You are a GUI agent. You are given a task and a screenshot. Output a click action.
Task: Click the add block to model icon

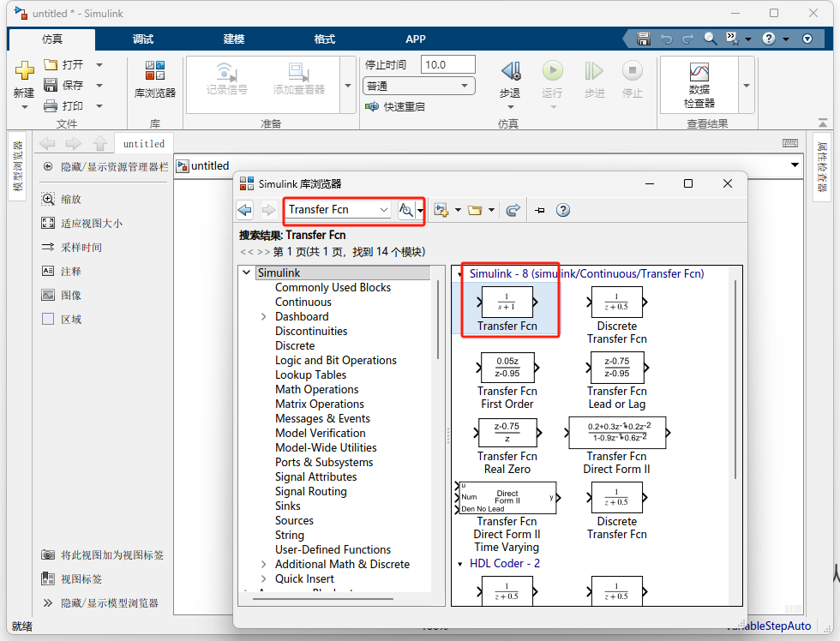(441, 210)
